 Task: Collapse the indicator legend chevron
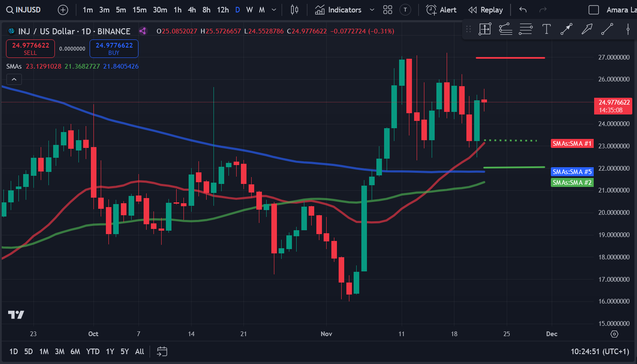tap(14, 79)
